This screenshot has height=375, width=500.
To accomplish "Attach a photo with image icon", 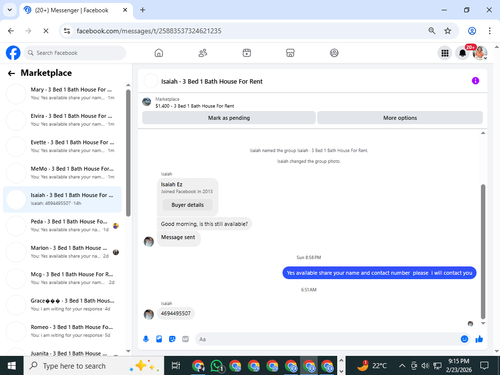I will coord(159,339).
